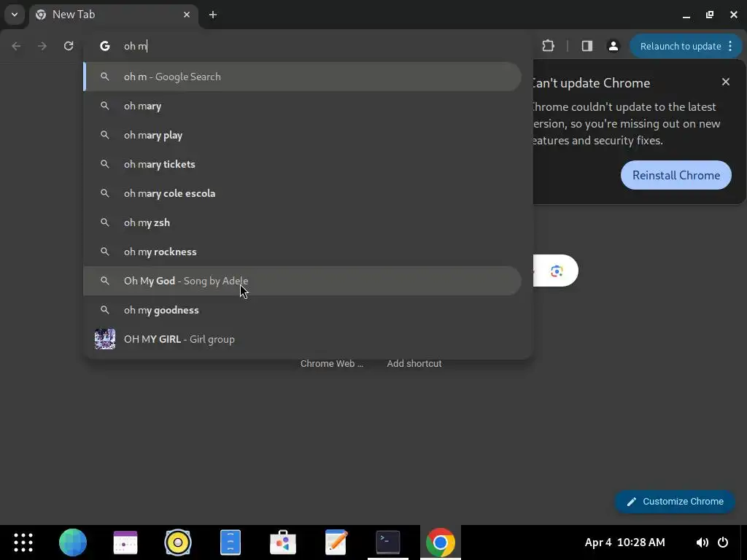Open Customize Chrome
747x560 pixels.
675,502
